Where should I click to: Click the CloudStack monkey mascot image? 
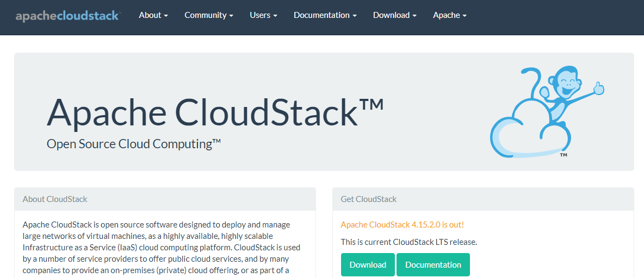click(x=547, y=113)
